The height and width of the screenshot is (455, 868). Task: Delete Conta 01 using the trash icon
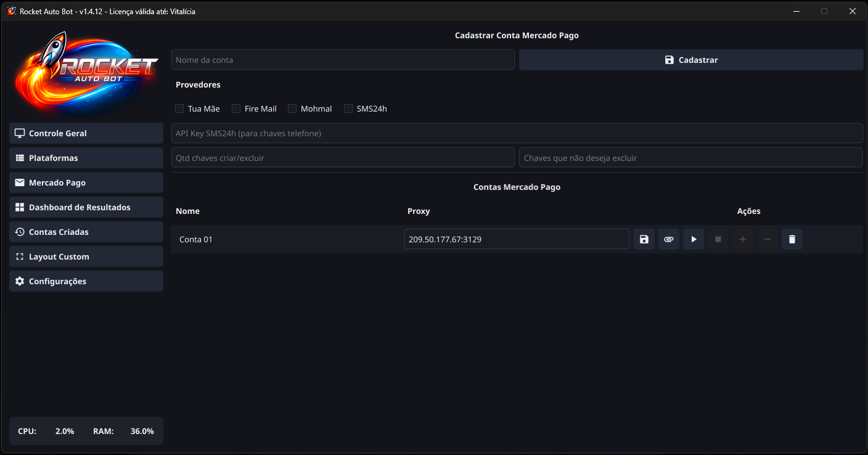(792, 239)
